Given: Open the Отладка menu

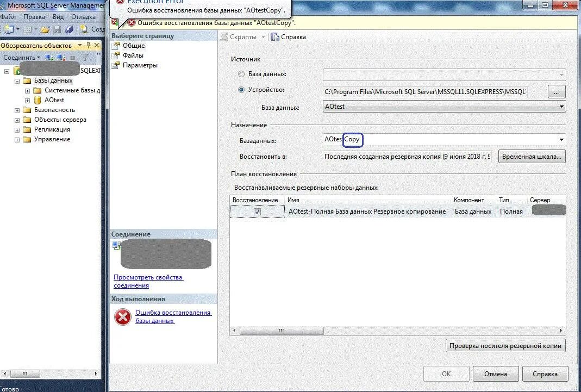Looking at the screenshot, I should pyautogui.click(x=83, y=17).
